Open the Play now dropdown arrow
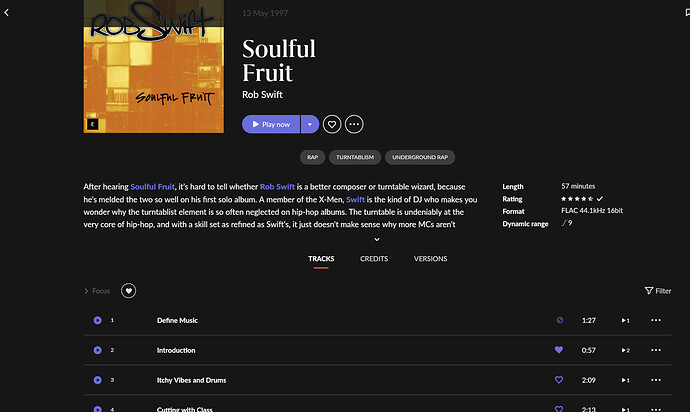 pyautogui.click(x=310, y=124)
